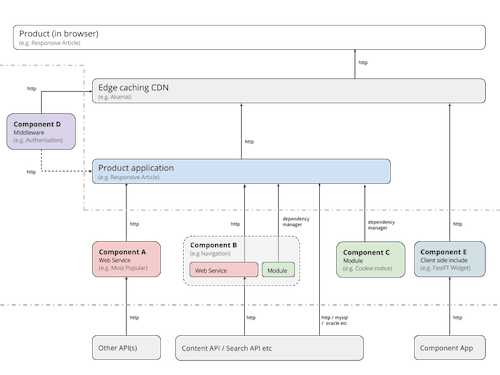Select the Component C Module box
The image size is (500, 375).
371,260
